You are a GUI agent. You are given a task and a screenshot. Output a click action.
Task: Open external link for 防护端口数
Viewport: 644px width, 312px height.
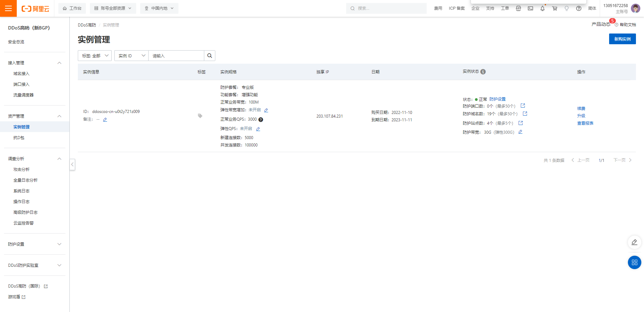[523, 106]
